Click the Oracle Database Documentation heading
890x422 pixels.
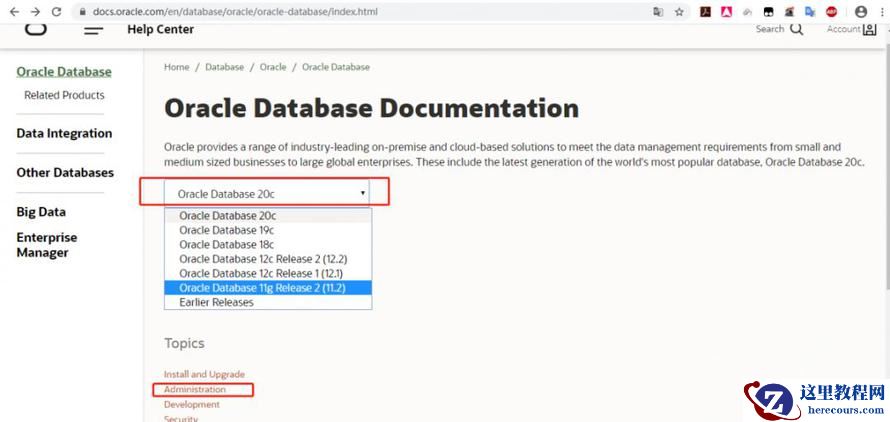pyautogui.click(x=372, y=108)
